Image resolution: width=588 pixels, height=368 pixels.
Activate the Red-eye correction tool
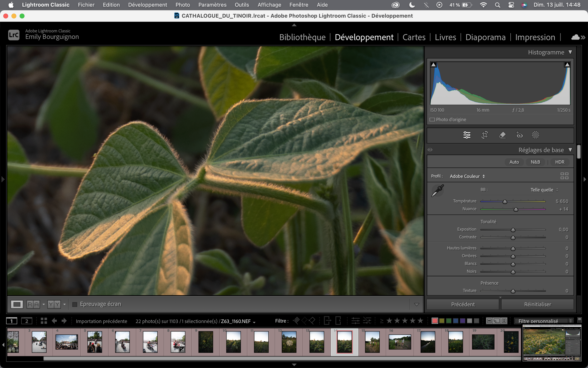tap(519, 135)
